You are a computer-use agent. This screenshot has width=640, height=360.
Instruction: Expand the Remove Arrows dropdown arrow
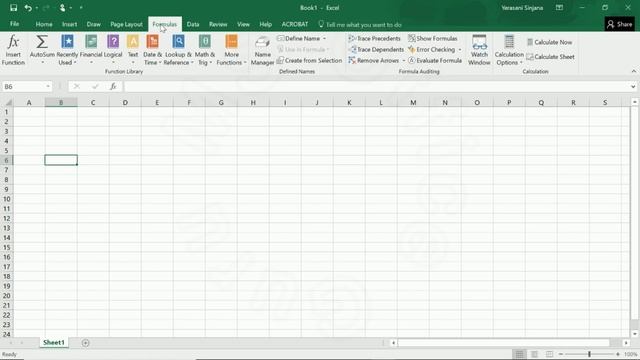coord(404,60)
